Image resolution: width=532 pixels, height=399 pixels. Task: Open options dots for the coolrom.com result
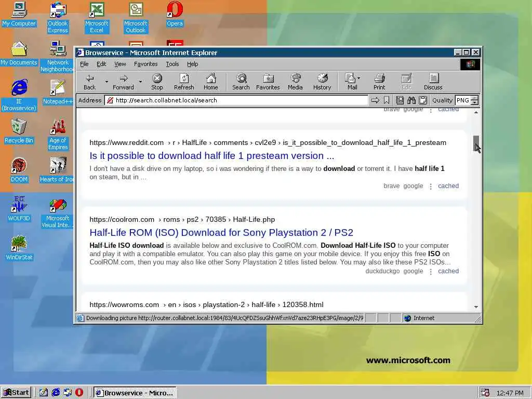click(x=431, y=271)
